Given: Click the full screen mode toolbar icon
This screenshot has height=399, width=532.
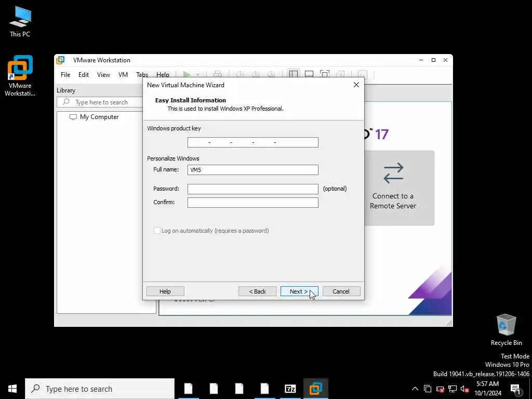Looking at the screenshot, I should pyautogui.click(x=325, y=74).
